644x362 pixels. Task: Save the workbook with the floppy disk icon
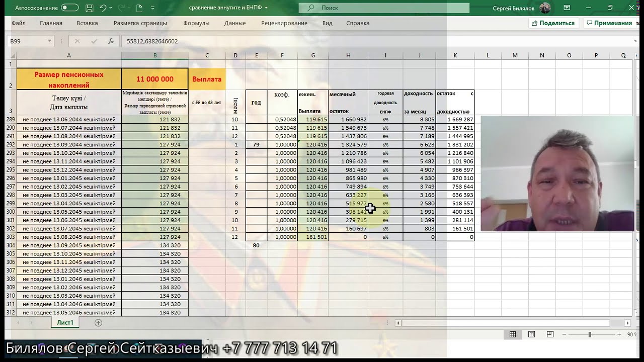tap(90, 8)
